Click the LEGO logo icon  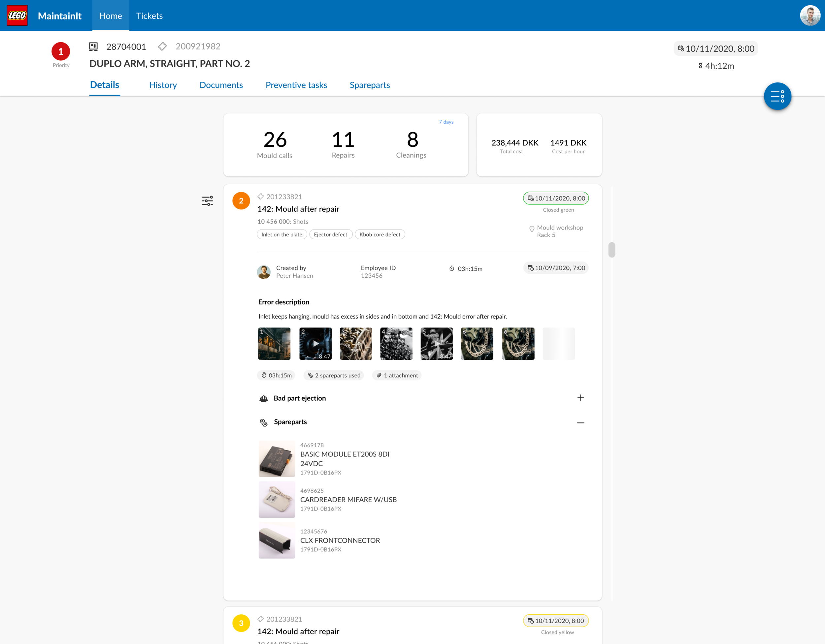tap(17, 15)
